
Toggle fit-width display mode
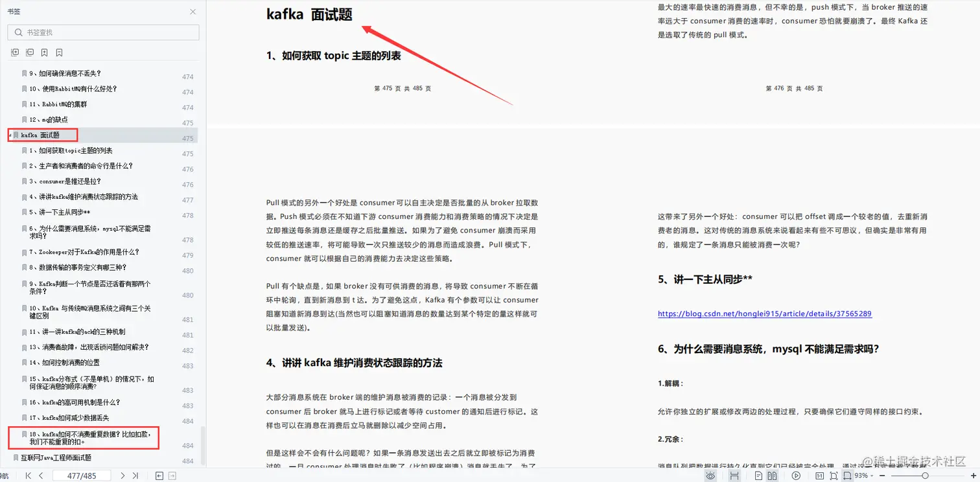coord(848,475)
